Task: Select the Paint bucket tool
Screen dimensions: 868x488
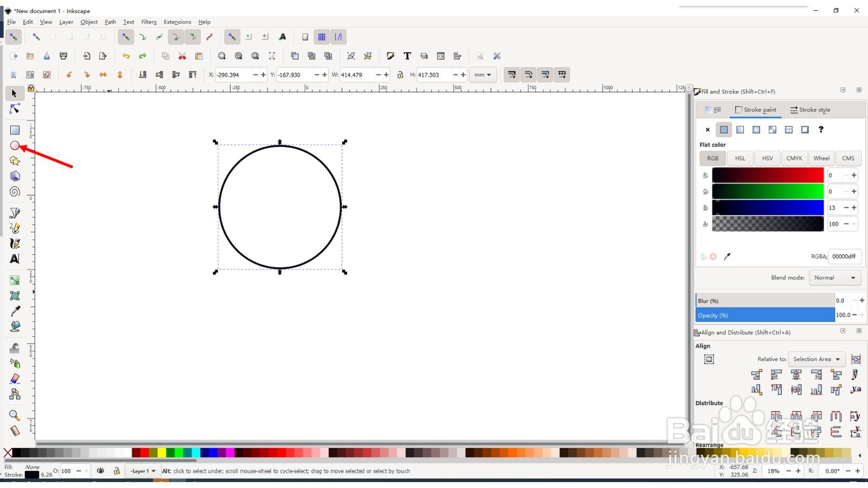Action: coord(15,326)
